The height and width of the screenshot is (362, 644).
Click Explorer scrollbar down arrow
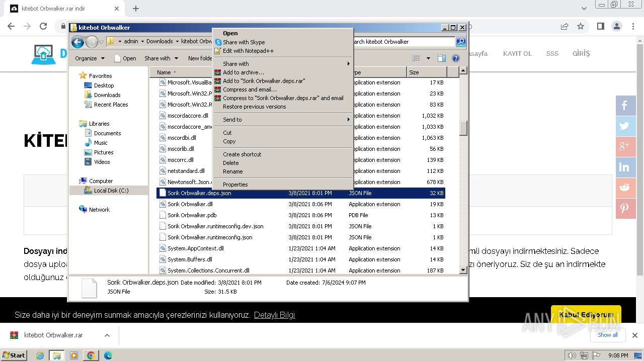coord(463,270)
